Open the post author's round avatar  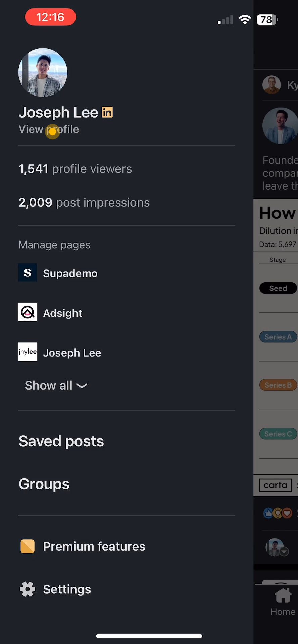280,126
